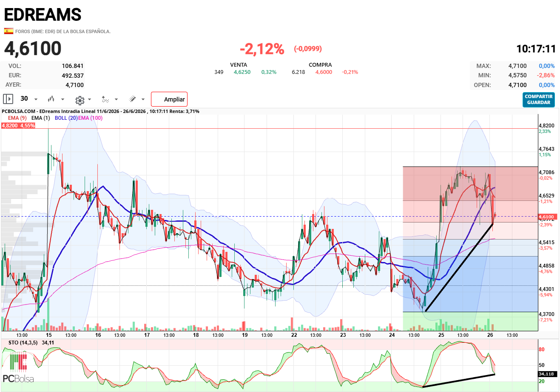This screenshot has height=392, width=560.
Task: Click the PCBOLSA.COM chart title line
Action: pyautogui.click(x=100, y=111)
